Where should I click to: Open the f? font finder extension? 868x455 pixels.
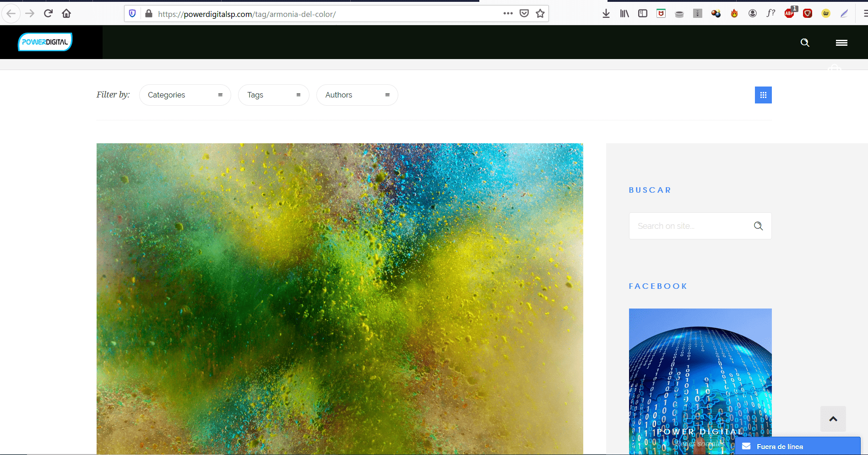[x=771, y=13]
